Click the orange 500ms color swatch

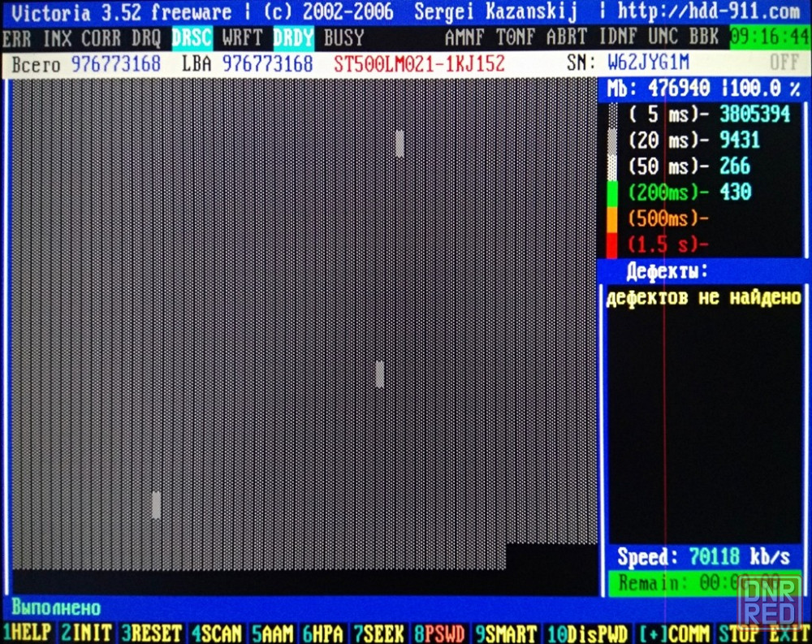(x=612, y=219)
